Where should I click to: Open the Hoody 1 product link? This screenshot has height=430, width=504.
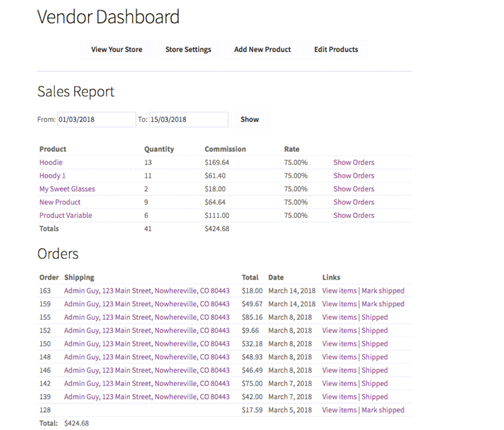52,175
